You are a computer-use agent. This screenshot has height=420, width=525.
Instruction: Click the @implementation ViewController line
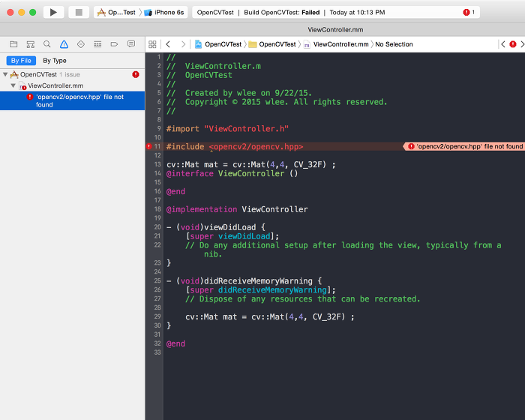[237, 209]
